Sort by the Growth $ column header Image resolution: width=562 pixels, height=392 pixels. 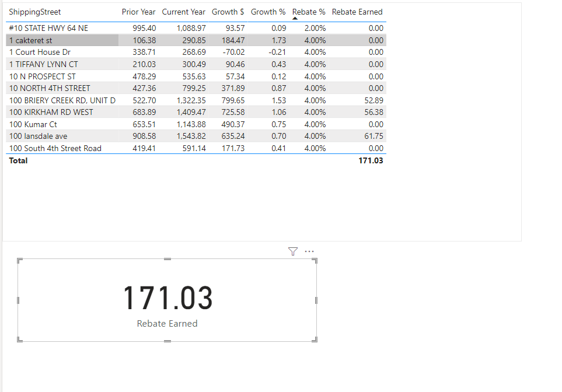(x=228, y=12)
